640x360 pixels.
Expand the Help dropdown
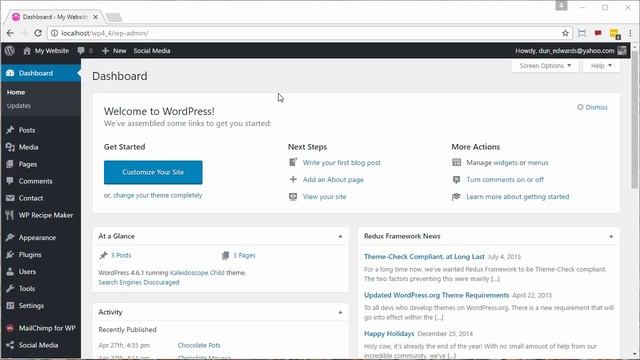[x=601, y=66]
